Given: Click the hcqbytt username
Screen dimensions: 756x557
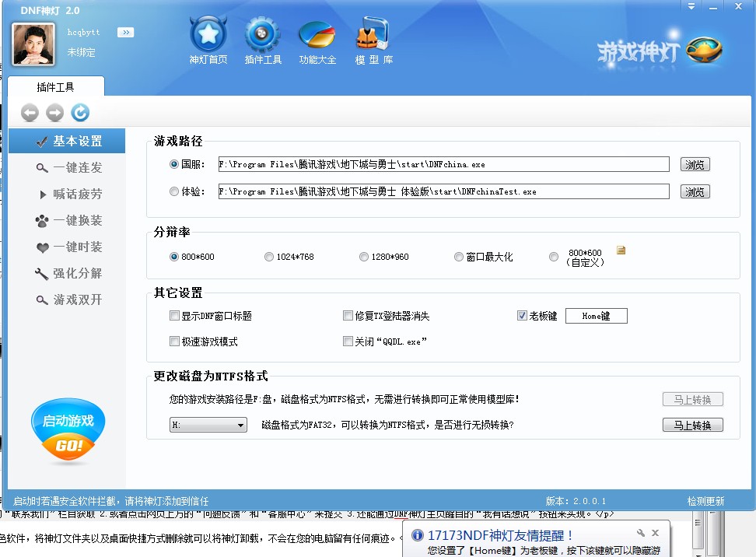Looking at the screenshot, I should (x=83, y=33).
